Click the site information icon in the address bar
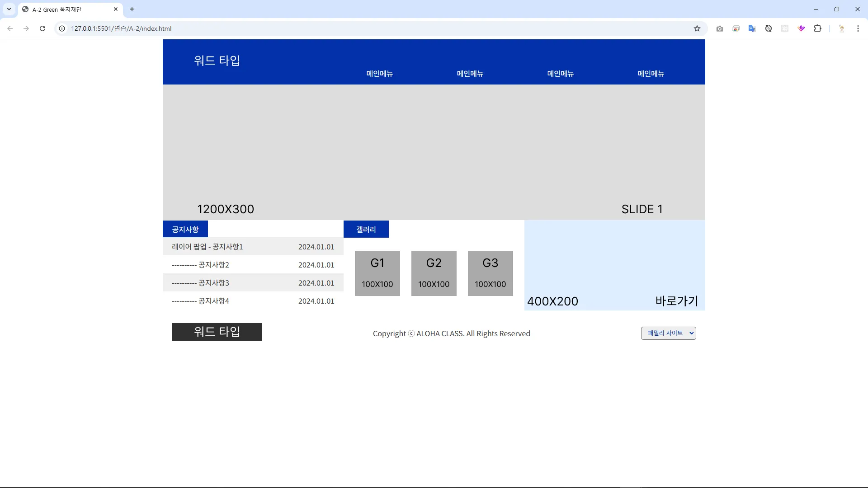The width and height of the screenshot is (868, 488). pos(62,28)
